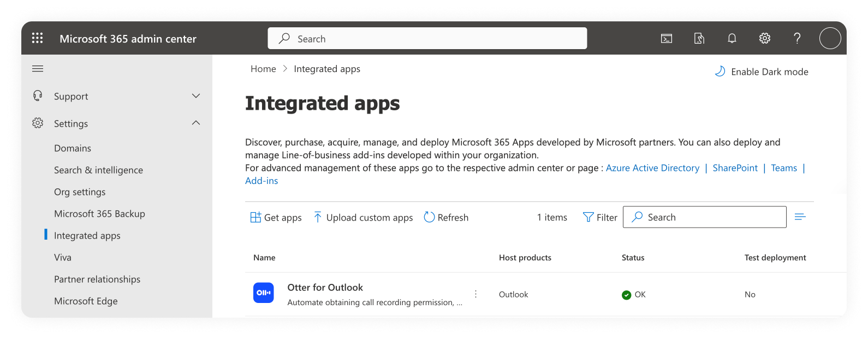868x339 pixels.
Task: Open the help question mark
Action: [797, 38]
